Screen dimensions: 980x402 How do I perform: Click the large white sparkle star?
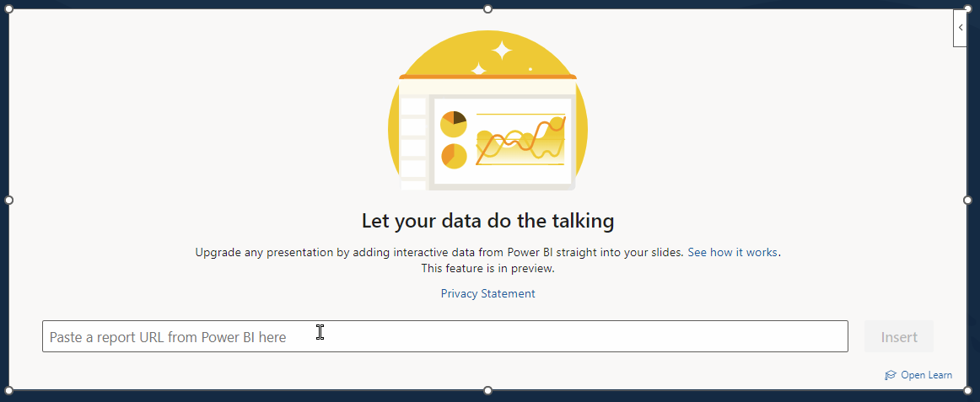click(501, 50)
